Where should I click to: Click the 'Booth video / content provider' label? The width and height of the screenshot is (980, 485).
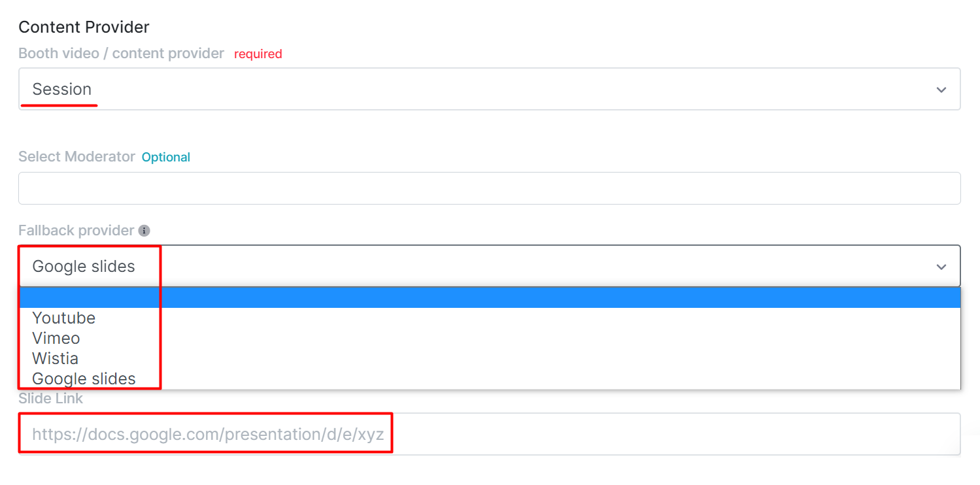click(121, 54)
